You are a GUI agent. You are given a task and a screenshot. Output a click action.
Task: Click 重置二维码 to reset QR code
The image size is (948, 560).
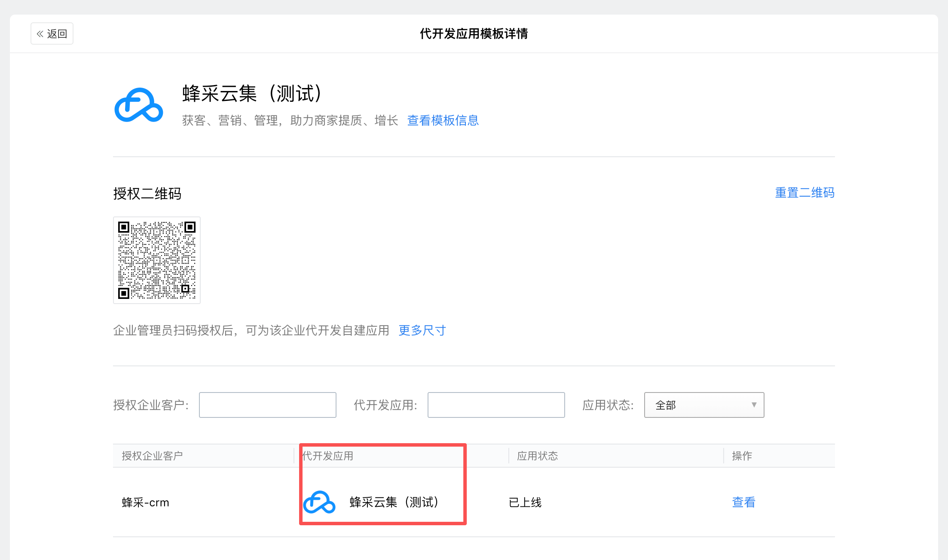pos(804,193)
